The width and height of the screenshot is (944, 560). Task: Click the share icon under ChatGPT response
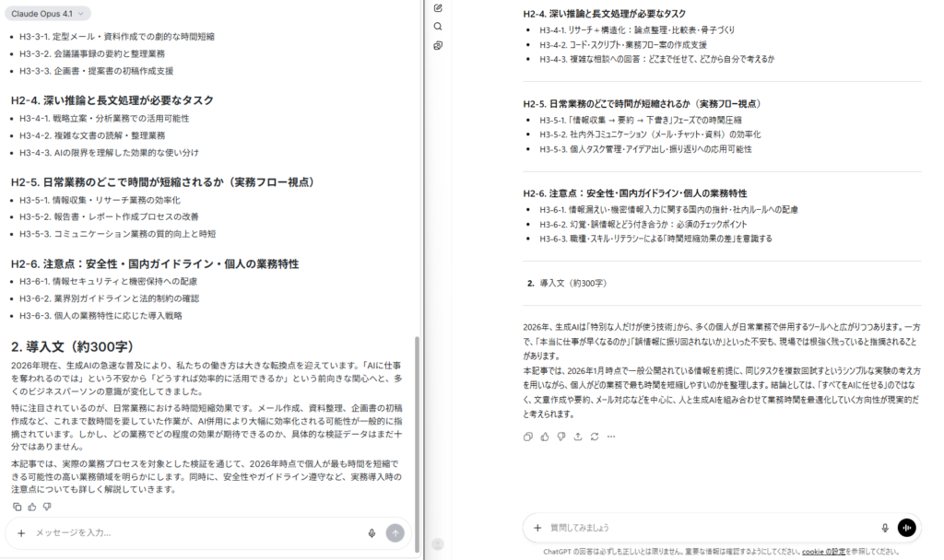(577, 436)
